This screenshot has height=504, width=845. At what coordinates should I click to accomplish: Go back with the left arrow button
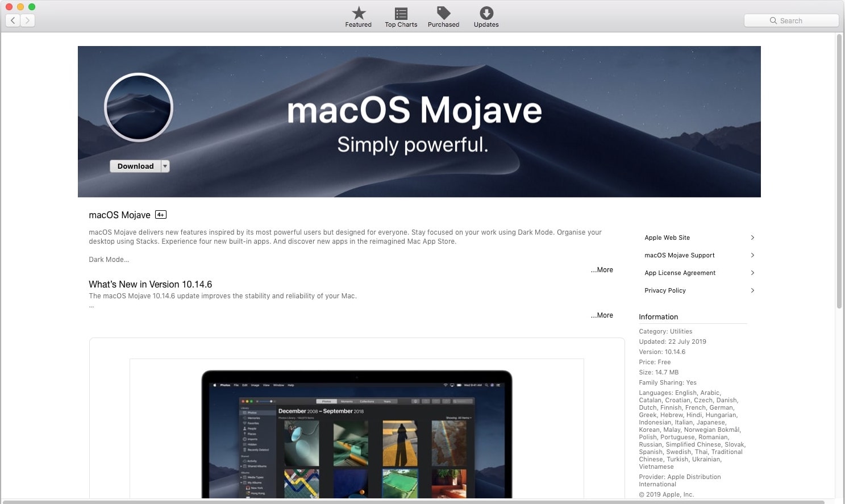click(13, 20)
